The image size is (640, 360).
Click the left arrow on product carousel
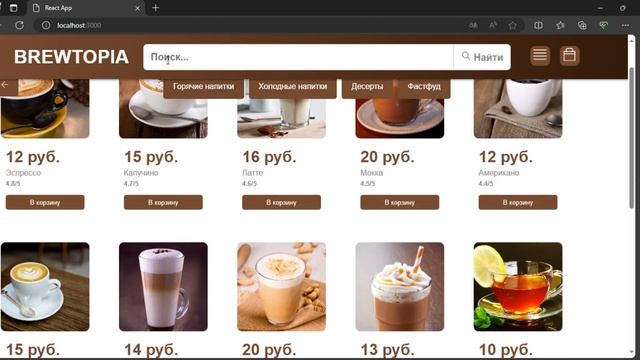5,85
